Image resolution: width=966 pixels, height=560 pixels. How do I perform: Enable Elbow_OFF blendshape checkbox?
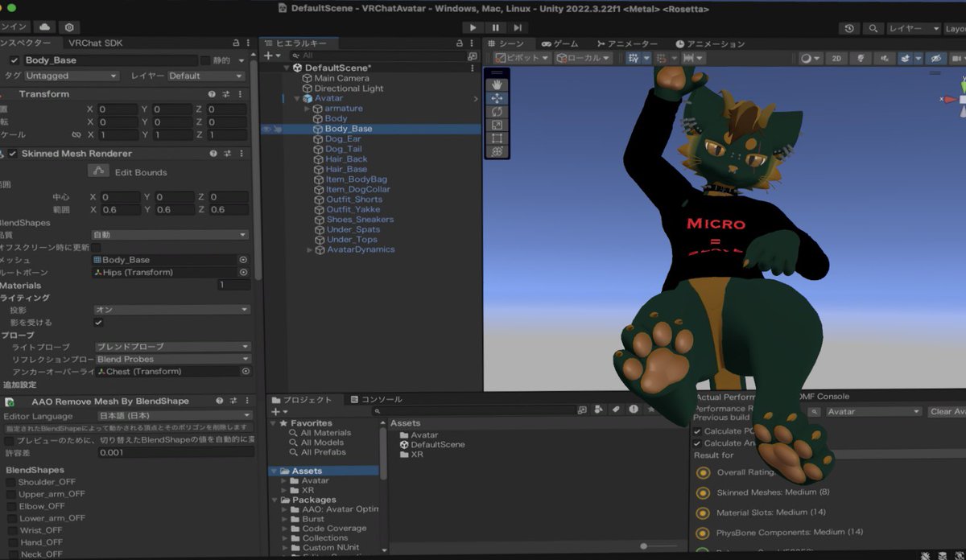coord(10,506)
